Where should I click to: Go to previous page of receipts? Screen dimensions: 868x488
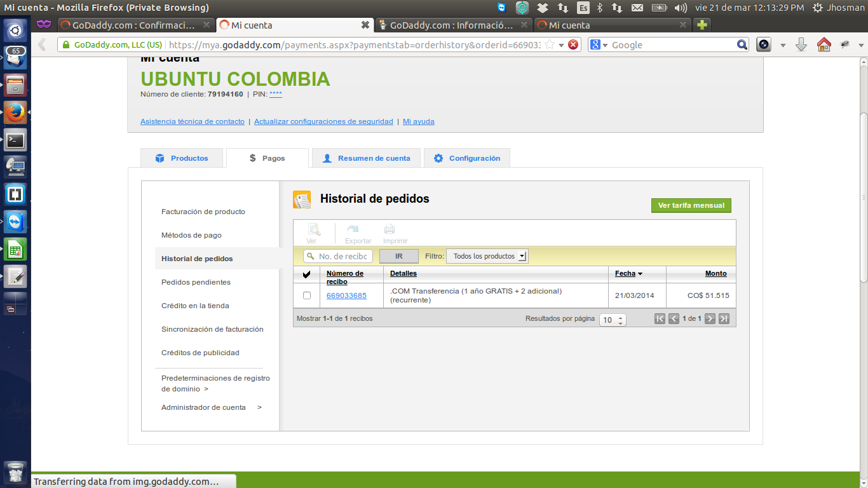(x=674, y=319)
